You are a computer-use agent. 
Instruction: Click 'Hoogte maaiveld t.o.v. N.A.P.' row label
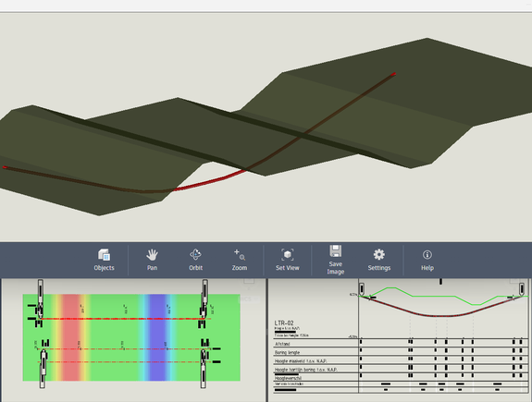(301, 361)
